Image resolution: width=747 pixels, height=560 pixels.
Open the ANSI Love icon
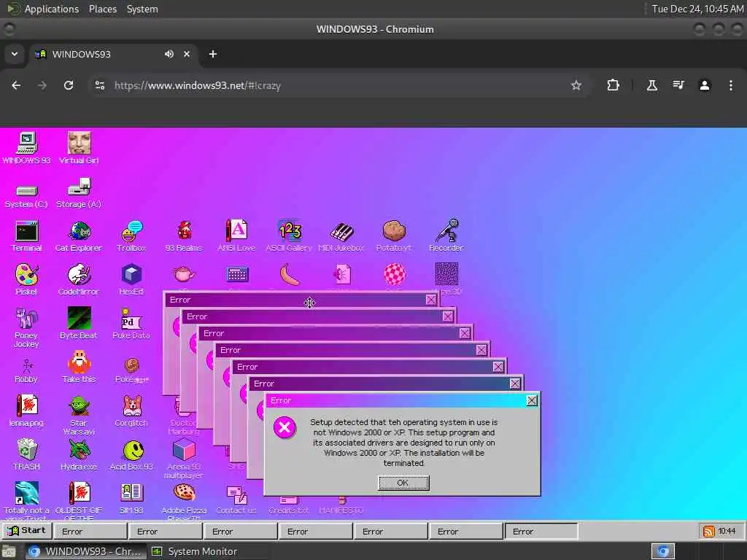pyautogui.click(x=236, y=236)
